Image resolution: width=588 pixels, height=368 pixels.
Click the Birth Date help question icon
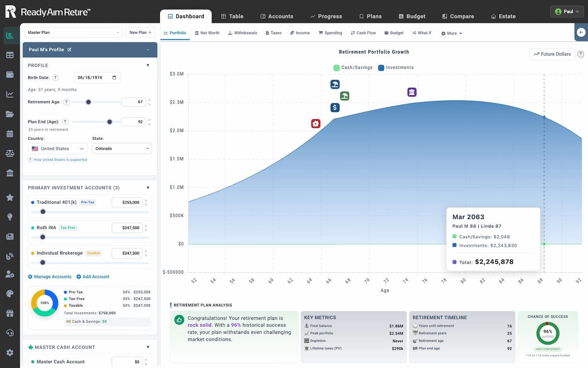point(56,78)
